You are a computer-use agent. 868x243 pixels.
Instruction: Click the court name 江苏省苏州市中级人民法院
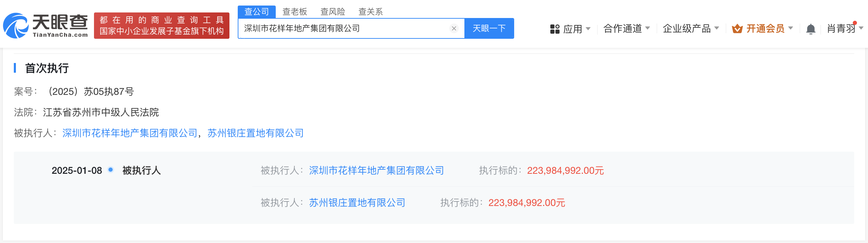point(101,112)
